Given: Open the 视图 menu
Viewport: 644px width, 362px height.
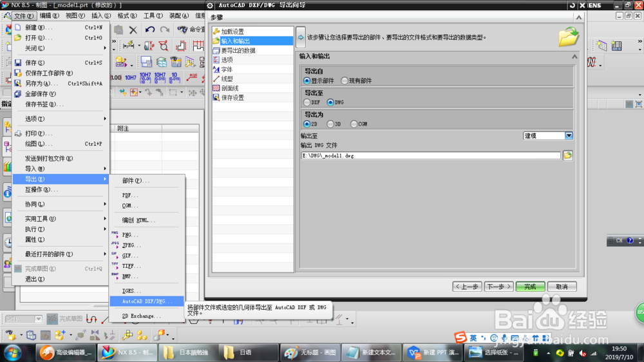Looking at the screenshot, I should pyautogui.click(x=75, y=15).
